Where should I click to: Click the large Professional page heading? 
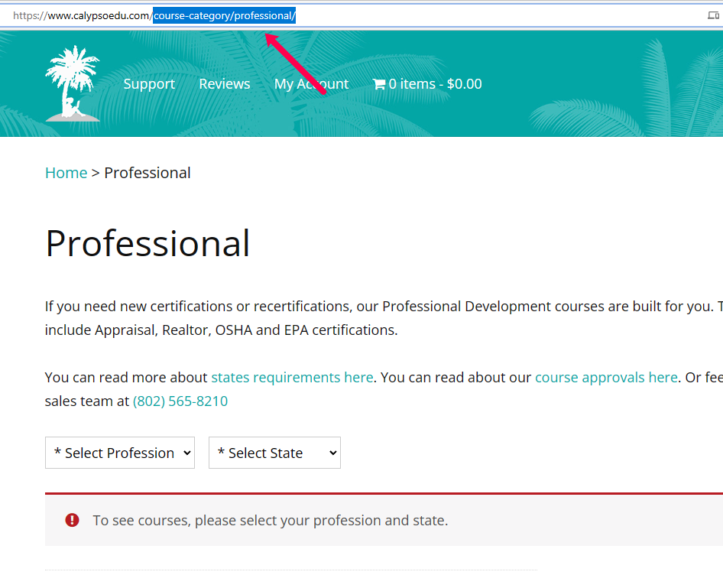coord(148,243)
